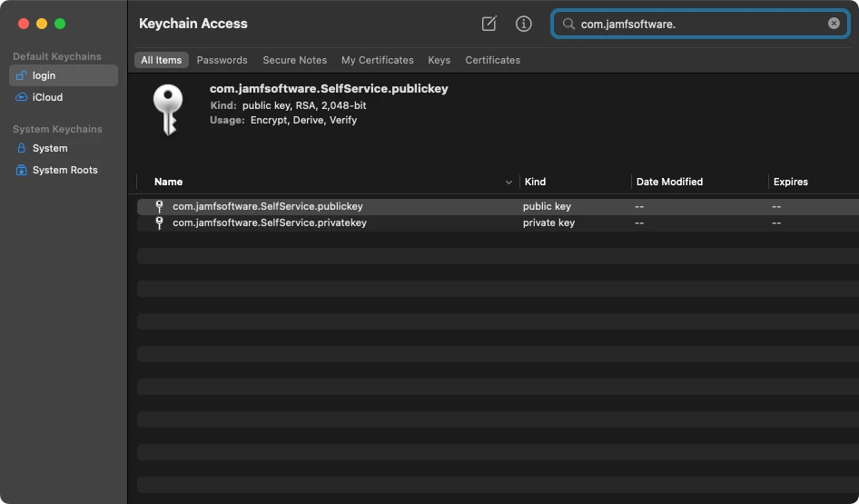Switch to the All Items tab
This screenshot has width=859, height=504.
coord(161,60)
